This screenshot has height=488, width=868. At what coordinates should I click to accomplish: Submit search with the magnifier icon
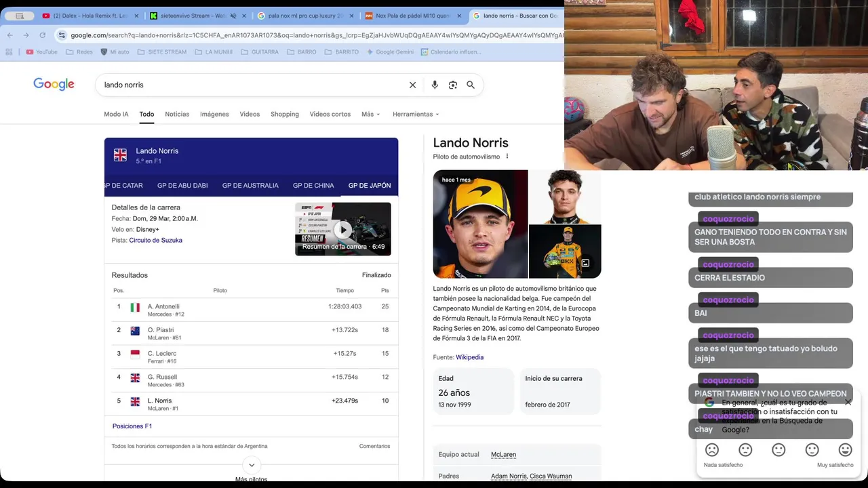[471, 85]
